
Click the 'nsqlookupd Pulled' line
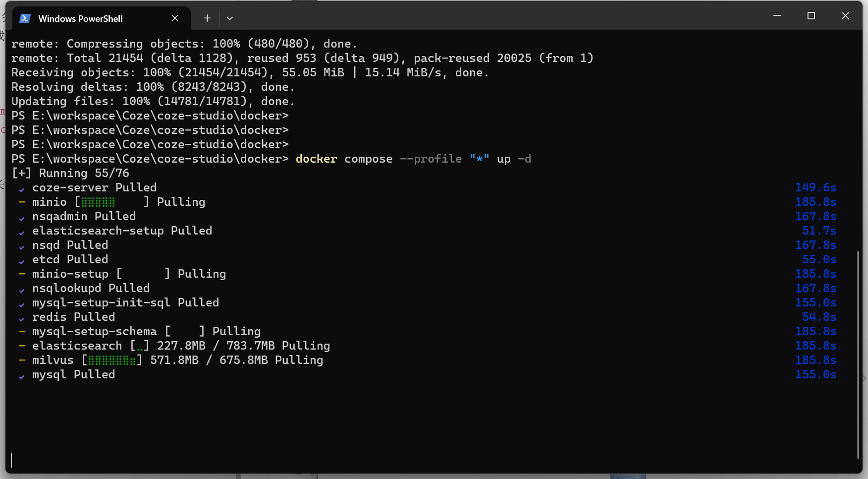click(x=91, y=289)
